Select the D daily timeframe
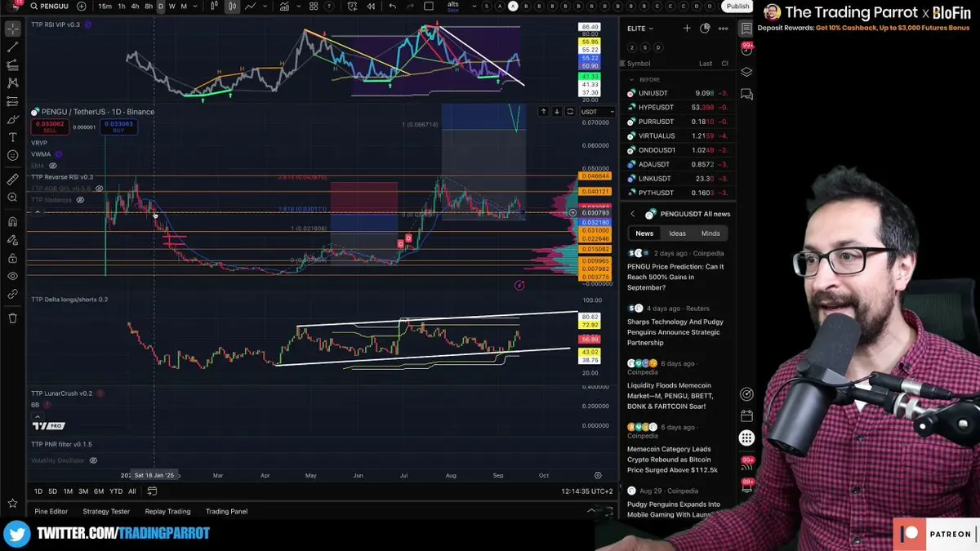This screenshot has height=551, width=980. coord(161,6)
